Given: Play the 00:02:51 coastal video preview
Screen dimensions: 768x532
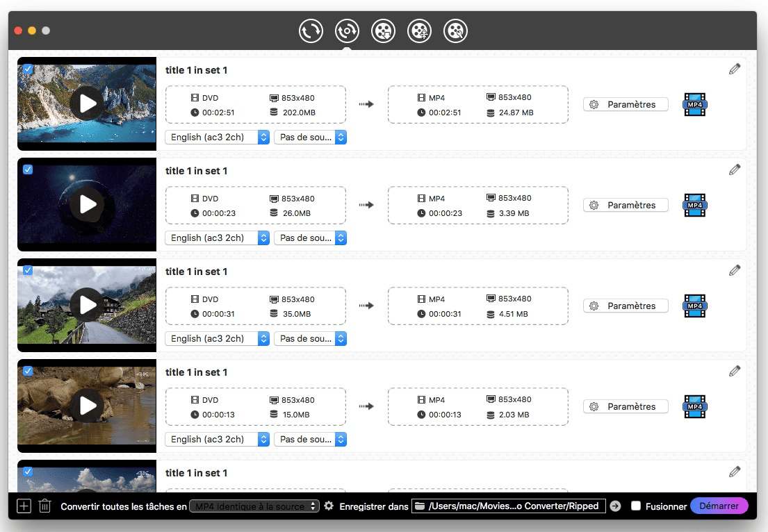Looking at the screenshot, I should click(x=87, y=103).
